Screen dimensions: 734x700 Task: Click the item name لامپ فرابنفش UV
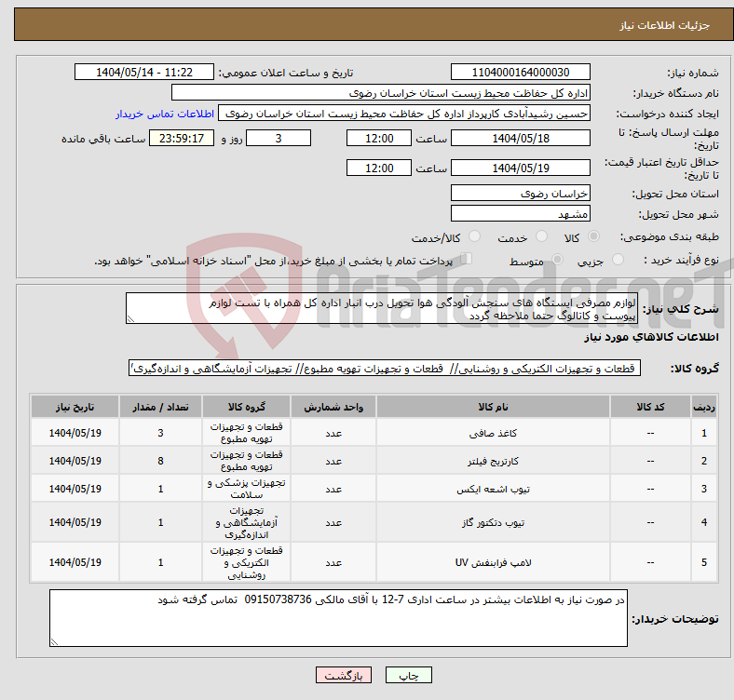point(493,562)
